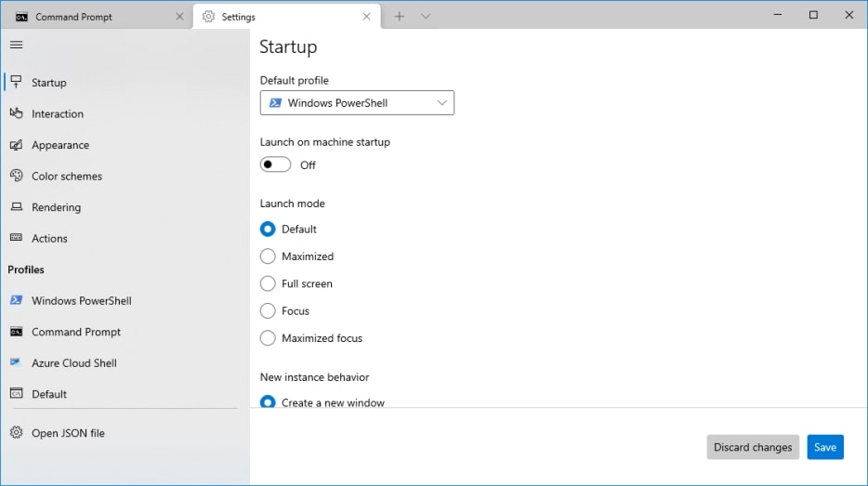Viewport: 868px width, 486px height.
Task: Select Maximized focus radio option
Action: point(268,337)
